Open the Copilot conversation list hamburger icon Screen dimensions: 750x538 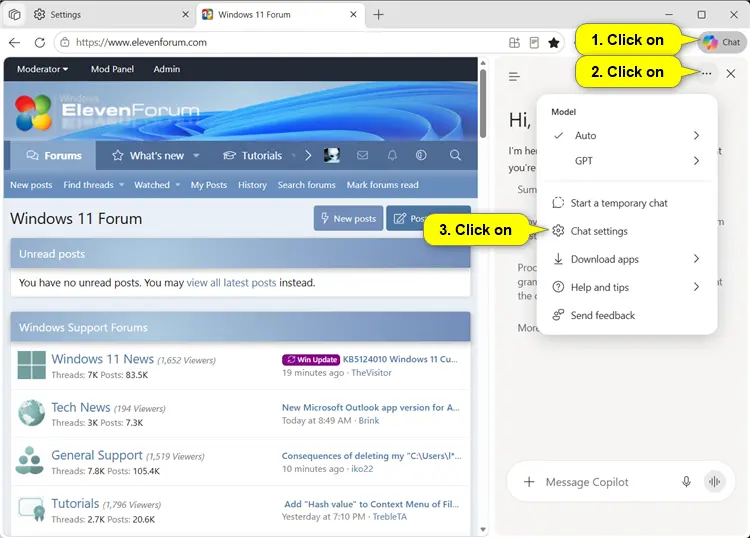tap(514, 77)
